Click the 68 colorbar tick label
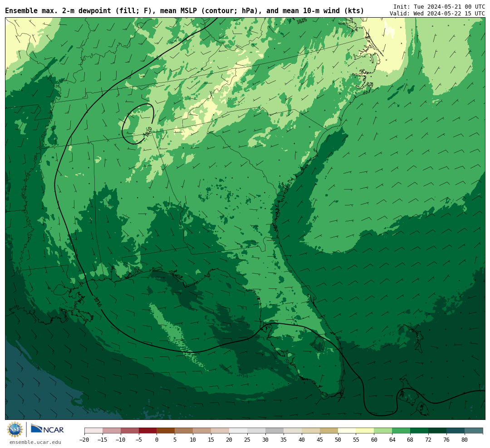This screenshot has width=490, height=448. coord(411,440)
